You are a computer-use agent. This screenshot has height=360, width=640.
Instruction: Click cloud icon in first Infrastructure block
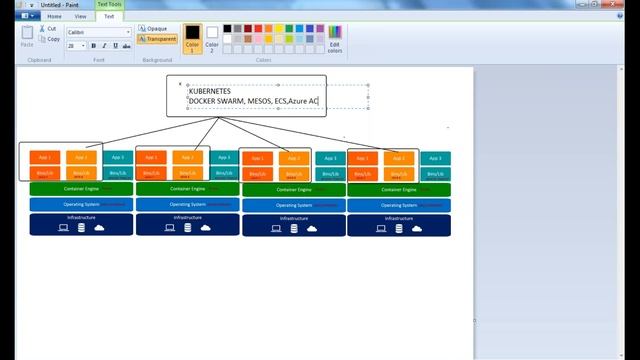[99, 228]
